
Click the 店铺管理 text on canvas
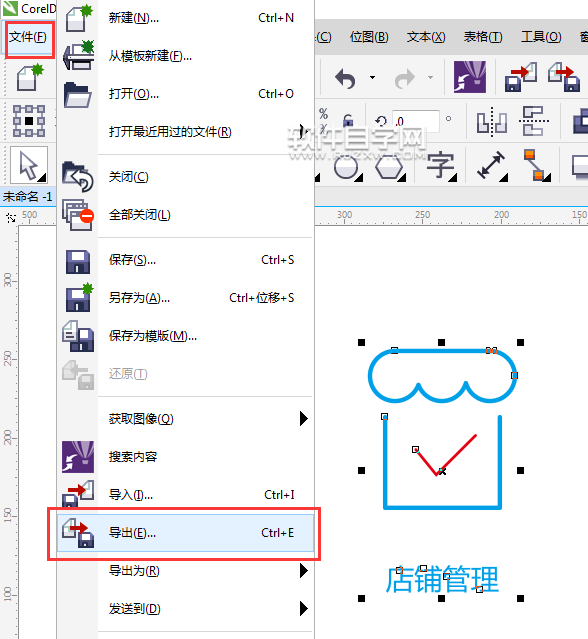(442, 579)
